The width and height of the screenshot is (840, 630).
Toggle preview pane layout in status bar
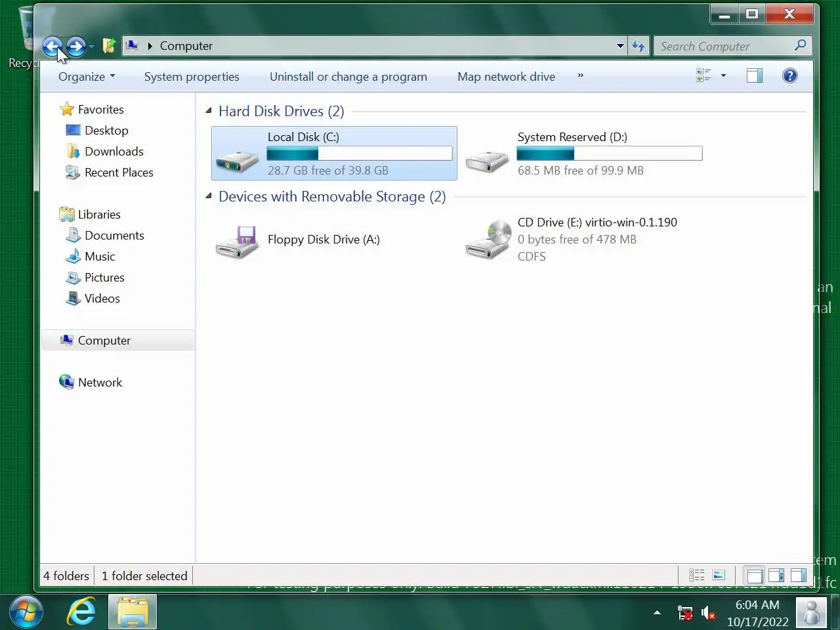pos(799,576)
